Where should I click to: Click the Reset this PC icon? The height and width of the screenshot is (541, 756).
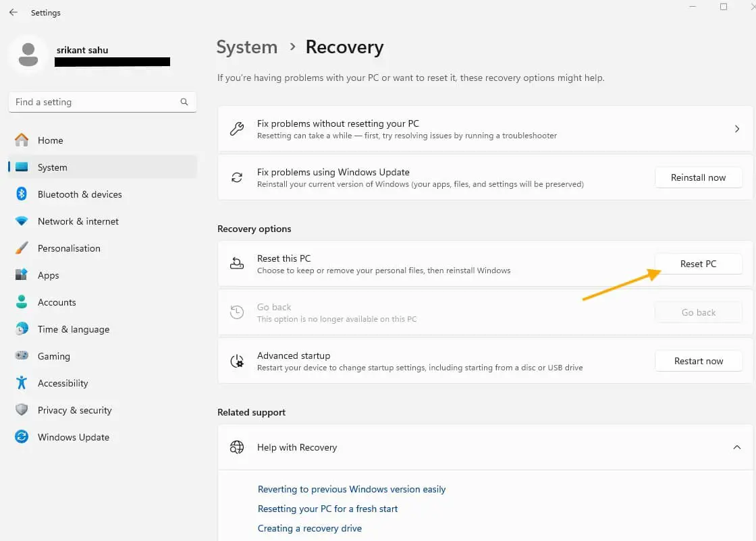tap(237, 264)
